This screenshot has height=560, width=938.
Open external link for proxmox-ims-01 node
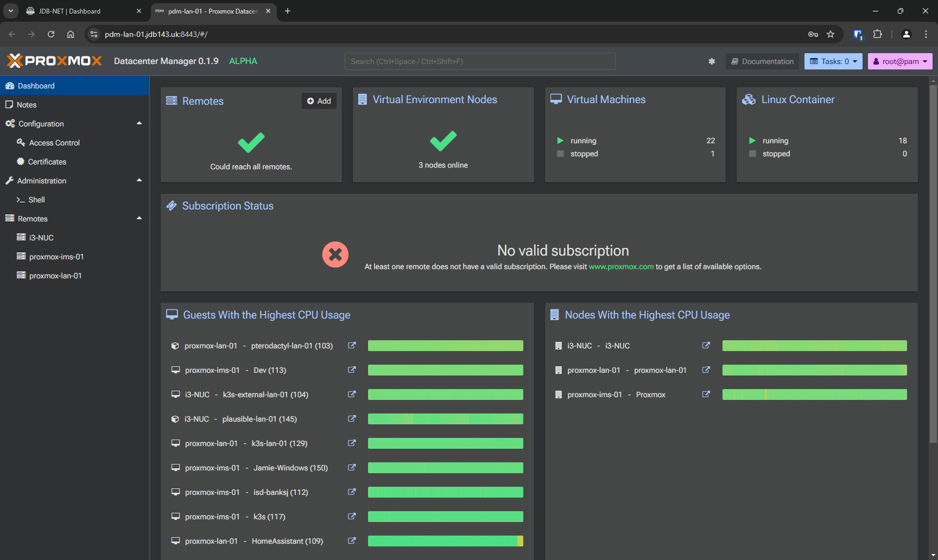pyautogui.click(x=706, y=394)
